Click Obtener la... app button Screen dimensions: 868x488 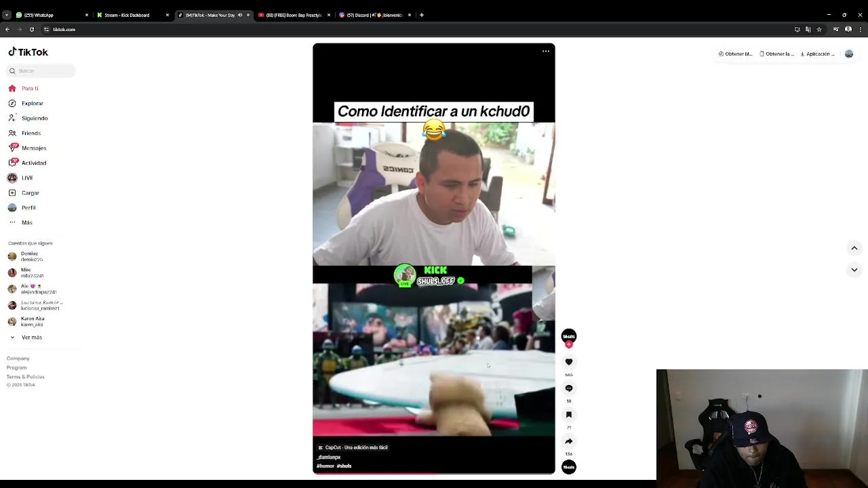(777, 54)
